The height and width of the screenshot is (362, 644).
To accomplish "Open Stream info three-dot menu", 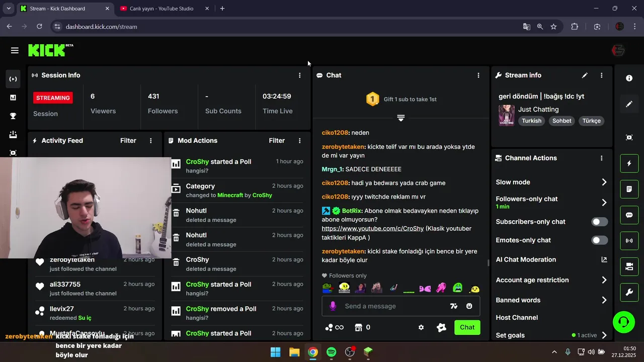I will (602, 75).
